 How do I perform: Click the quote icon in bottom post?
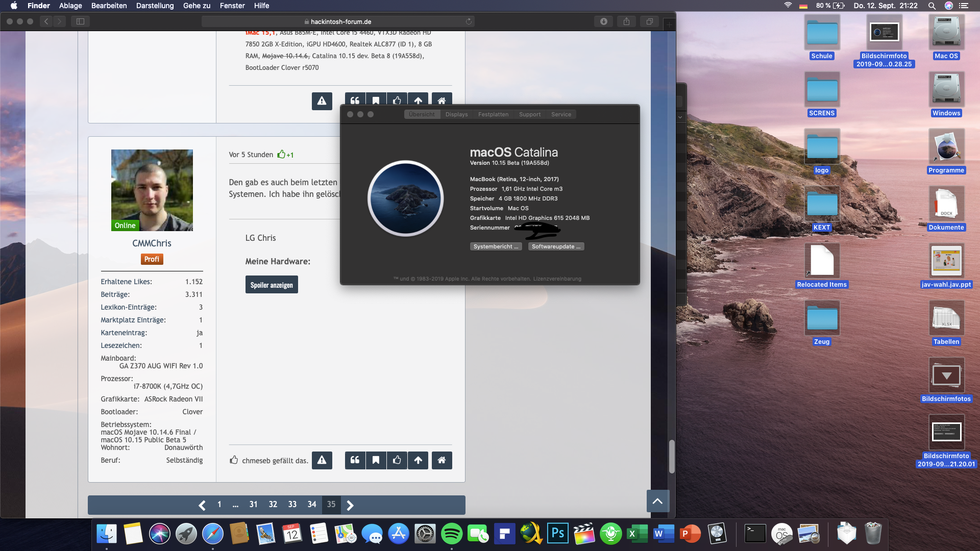click(355, 460)
